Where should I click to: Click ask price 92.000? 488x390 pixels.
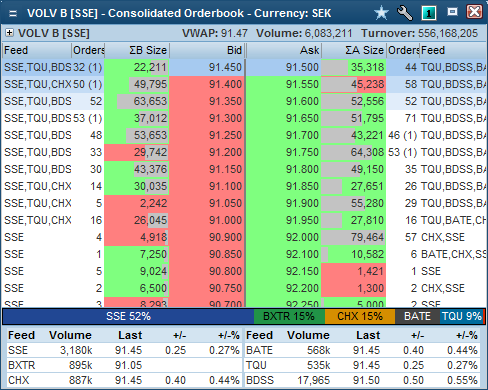tap(284, 237)
